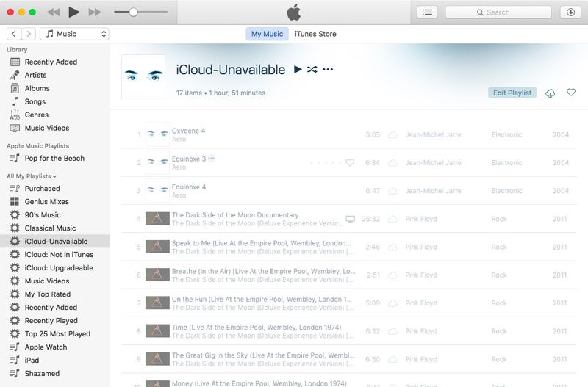Select The Great Gig In the Sky track
Viewport: 588px width, 387px height.
pyautogui.click(x=263, y=355)
